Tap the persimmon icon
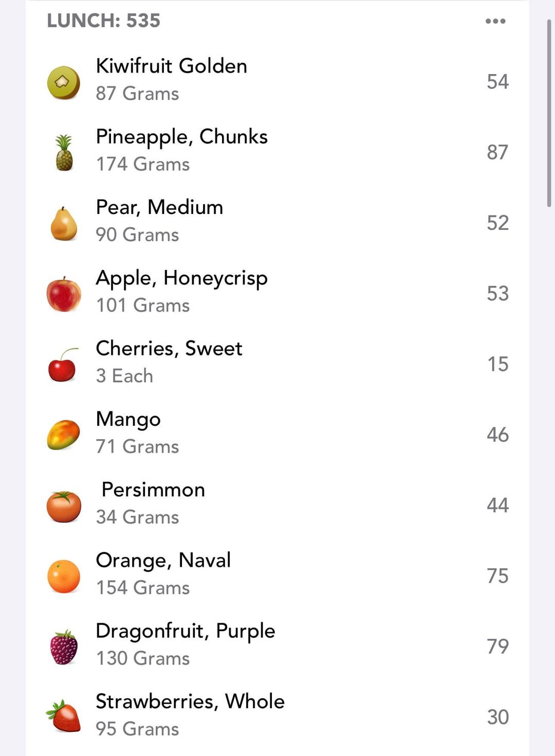Screen dimensions: 555x756 click(64, 506)
